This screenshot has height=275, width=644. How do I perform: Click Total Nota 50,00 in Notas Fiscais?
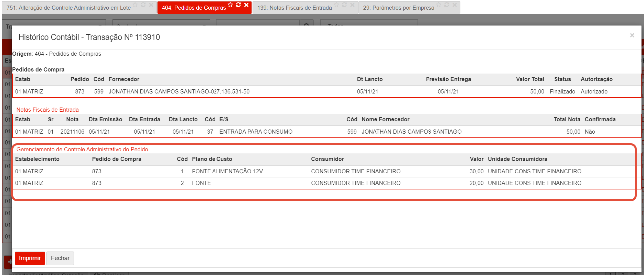(x=573, y=132)
